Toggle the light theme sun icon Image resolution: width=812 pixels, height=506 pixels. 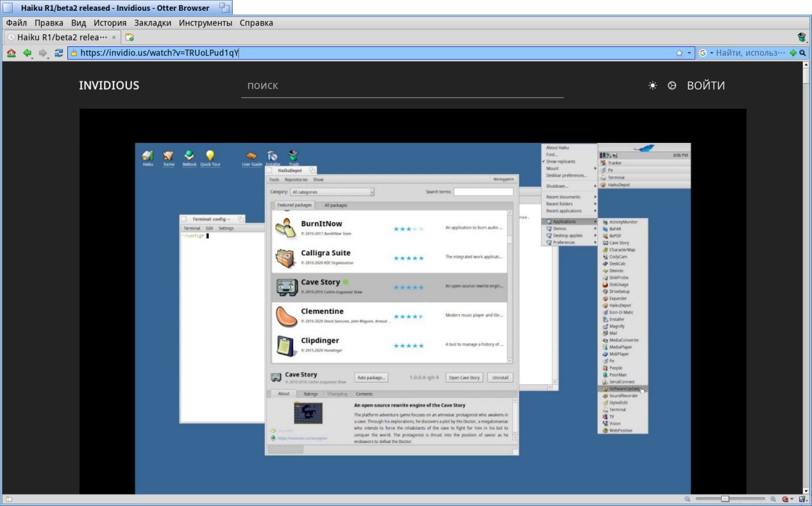(652, 86)
